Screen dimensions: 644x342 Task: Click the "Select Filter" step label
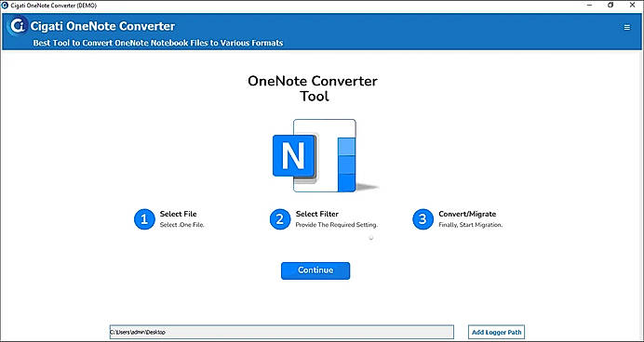tap(317, 214)
